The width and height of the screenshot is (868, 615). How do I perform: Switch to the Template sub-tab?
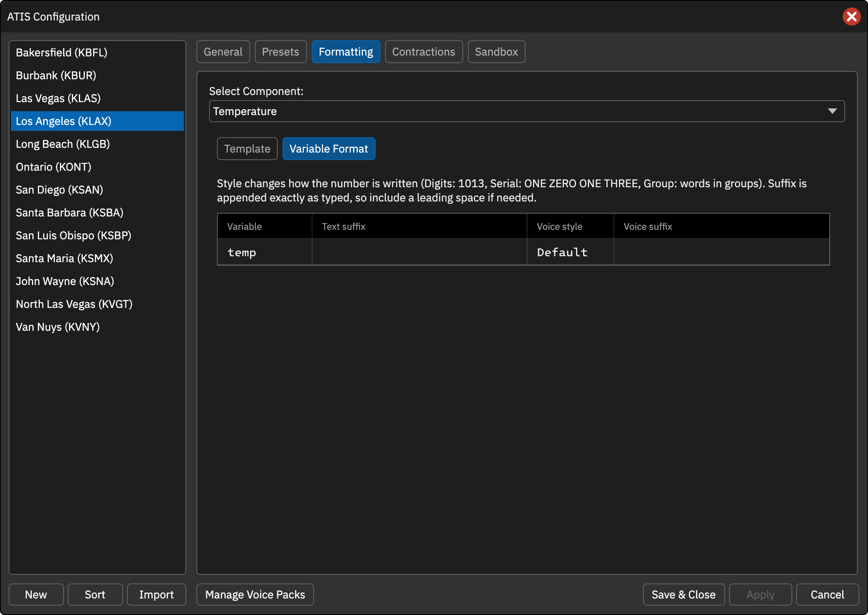click(247, 149)
